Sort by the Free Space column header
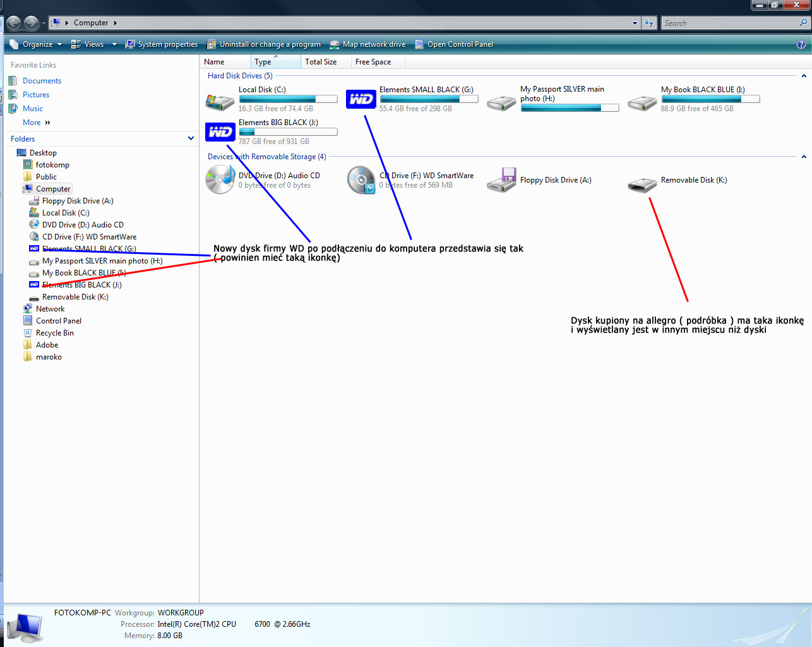This screenshot has height=647, width=812. point(373,62)
